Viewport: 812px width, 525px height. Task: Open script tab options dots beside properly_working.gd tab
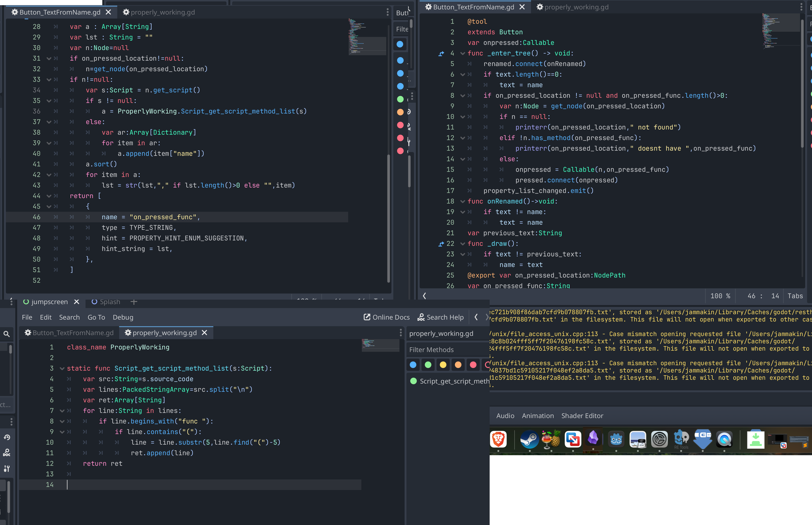coord(401,332)
